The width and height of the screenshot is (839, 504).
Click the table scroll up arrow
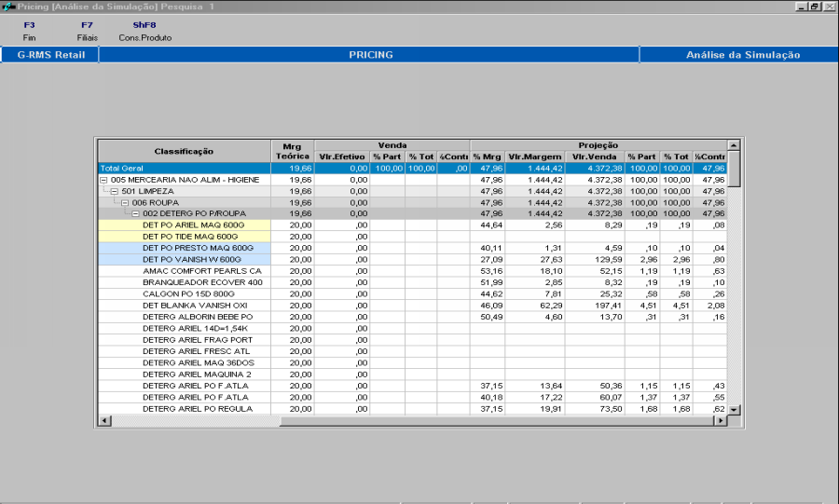[733, 145]
